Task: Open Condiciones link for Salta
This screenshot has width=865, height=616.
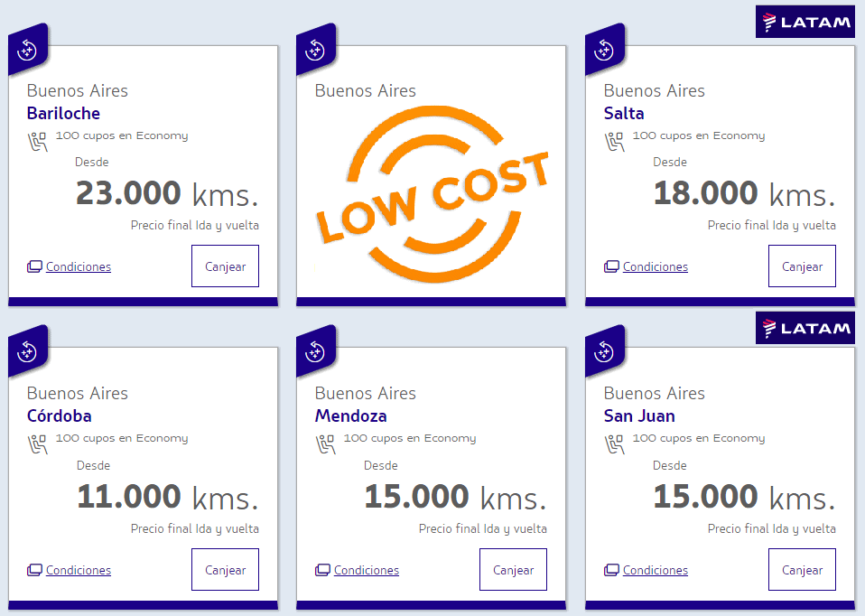Action: pos(656,266)
